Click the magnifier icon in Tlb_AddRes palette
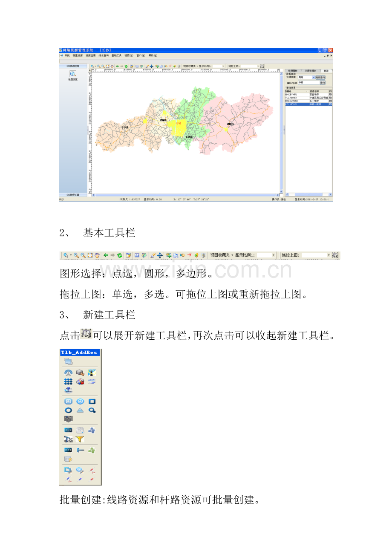The image size is (392, 555). (92, 410)
